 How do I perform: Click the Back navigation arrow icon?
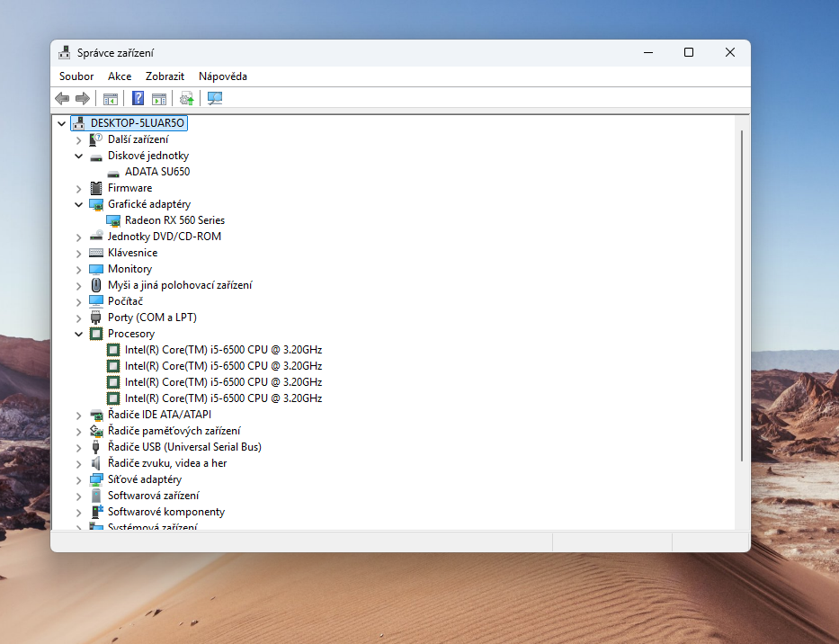tap(61, 98)
